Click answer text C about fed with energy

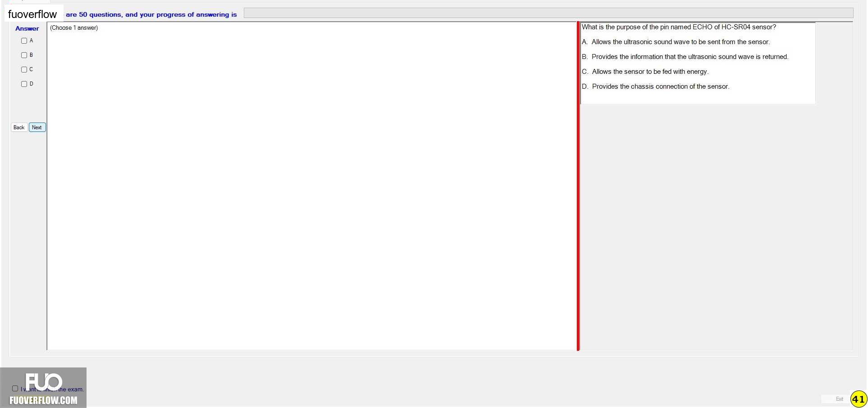pyautogui.click(x=645, y=72)
